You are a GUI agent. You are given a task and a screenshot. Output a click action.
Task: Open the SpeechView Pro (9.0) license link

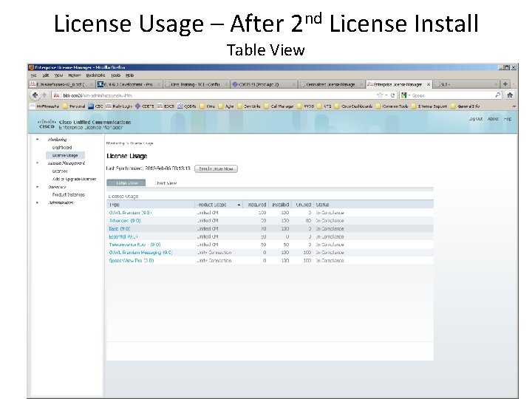pos(132,261)
